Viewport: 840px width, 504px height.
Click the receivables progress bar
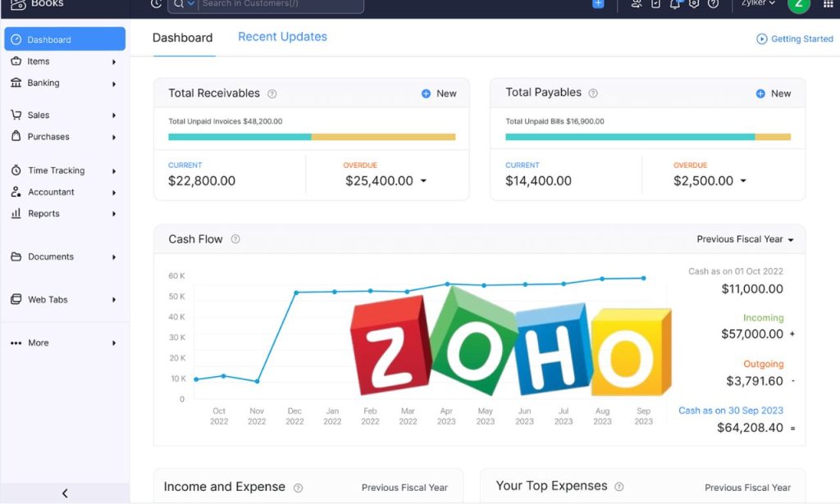pyautogui.click(x=312, y=137)
